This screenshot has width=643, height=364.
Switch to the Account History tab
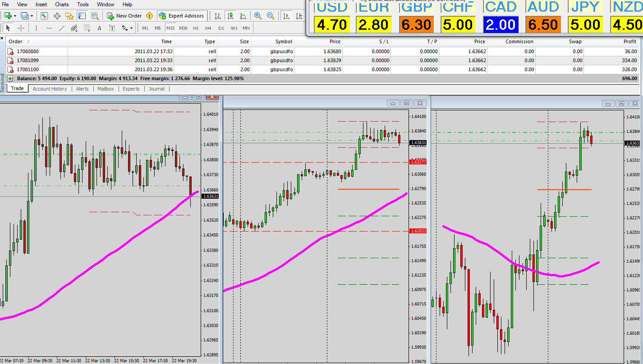point(50,89)
